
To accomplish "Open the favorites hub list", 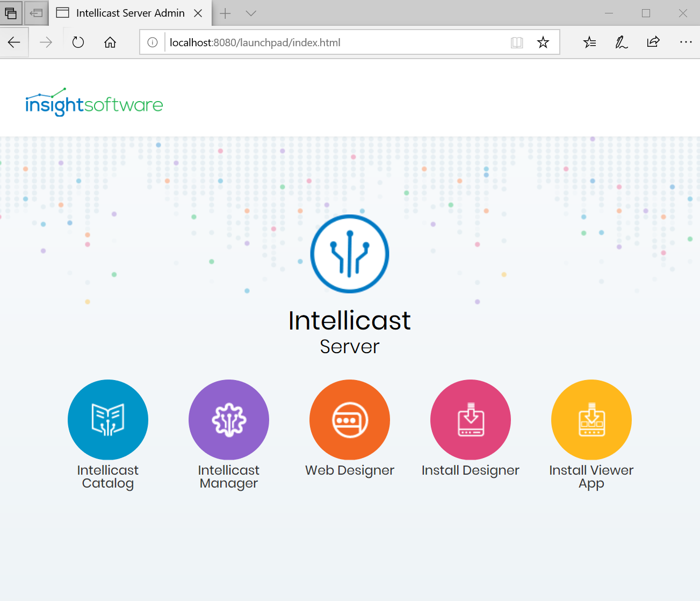I will coord(589,42).
